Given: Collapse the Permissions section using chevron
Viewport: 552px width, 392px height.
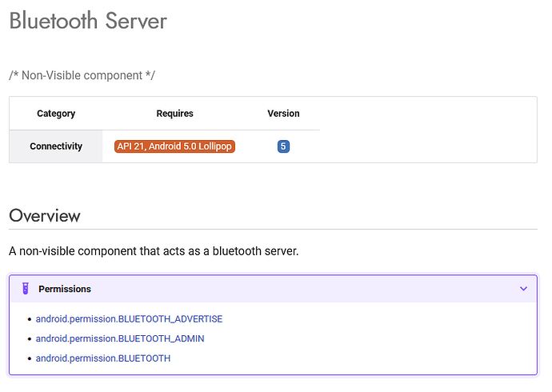Looking at the screenshot, I should [x=523, y=289].
